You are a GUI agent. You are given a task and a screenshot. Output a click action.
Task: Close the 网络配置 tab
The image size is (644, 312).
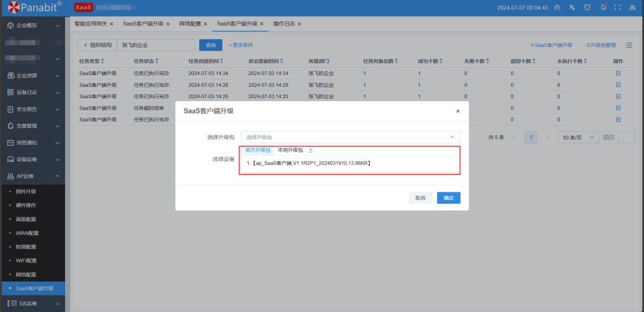(x=205, y=24)
